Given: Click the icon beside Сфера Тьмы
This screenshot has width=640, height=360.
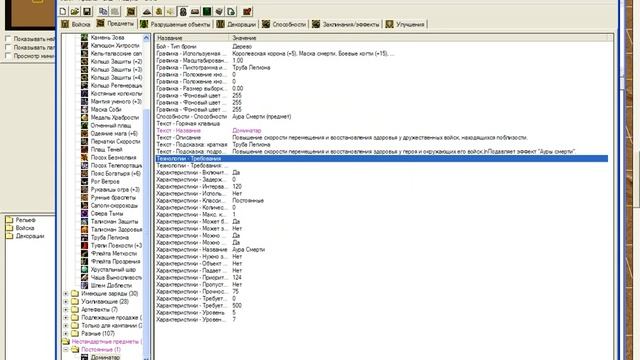Looking at the screenshot, I should click(84, 213).
